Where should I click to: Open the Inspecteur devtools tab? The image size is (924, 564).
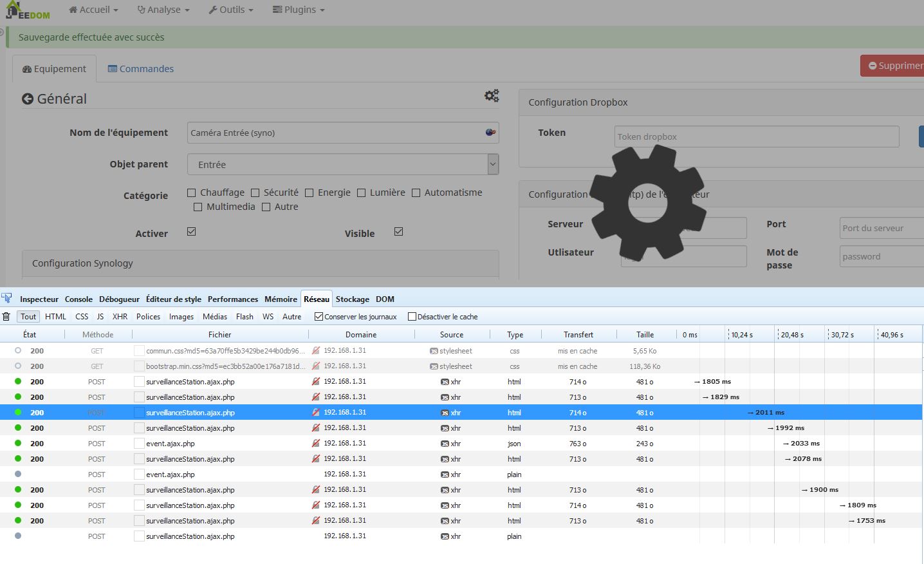[39, 299]
